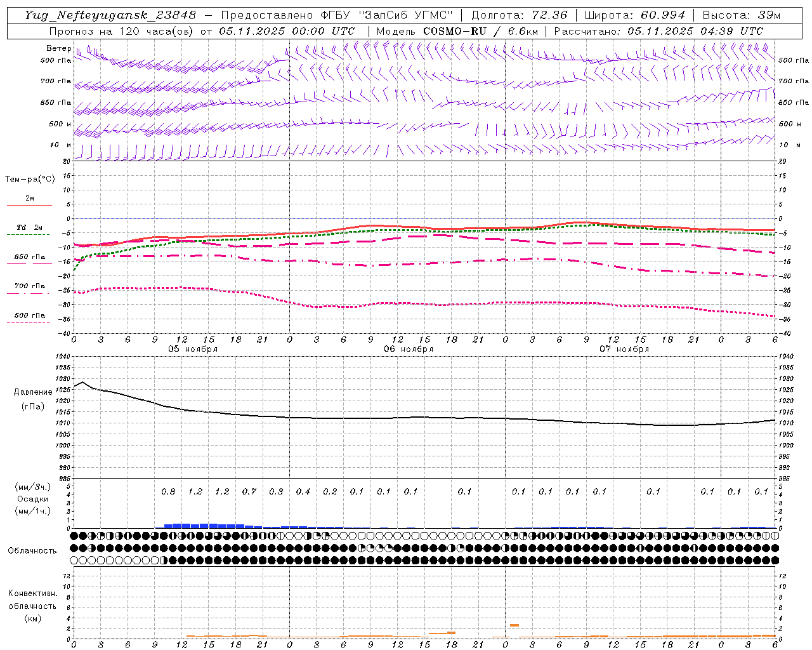The height and width of the screenshot is (650, 812).
Task: Click the 'Td 2м' dew point legend entry
Action: click(29, 227)
